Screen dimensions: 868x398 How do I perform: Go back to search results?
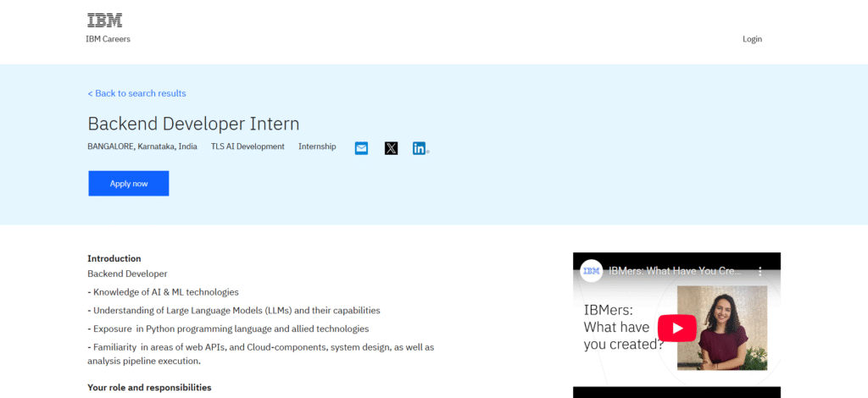[136, 93]
